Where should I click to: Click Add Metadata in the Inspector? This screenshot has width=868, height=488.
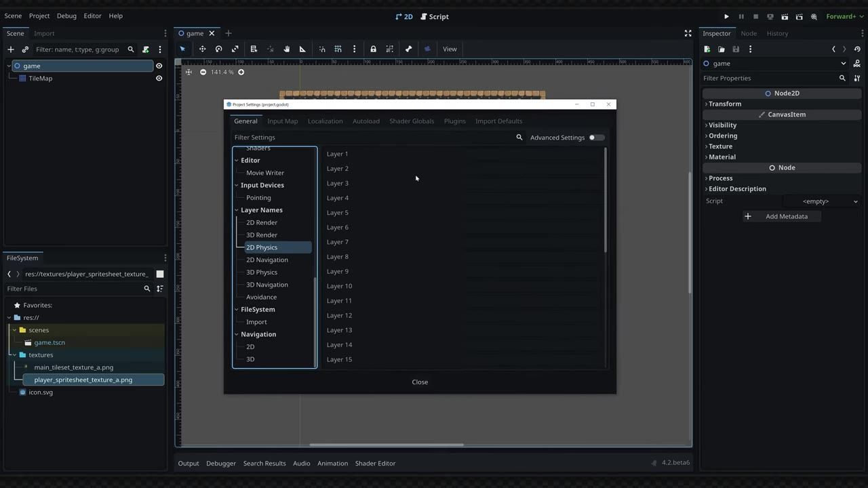tap(781, 216)
